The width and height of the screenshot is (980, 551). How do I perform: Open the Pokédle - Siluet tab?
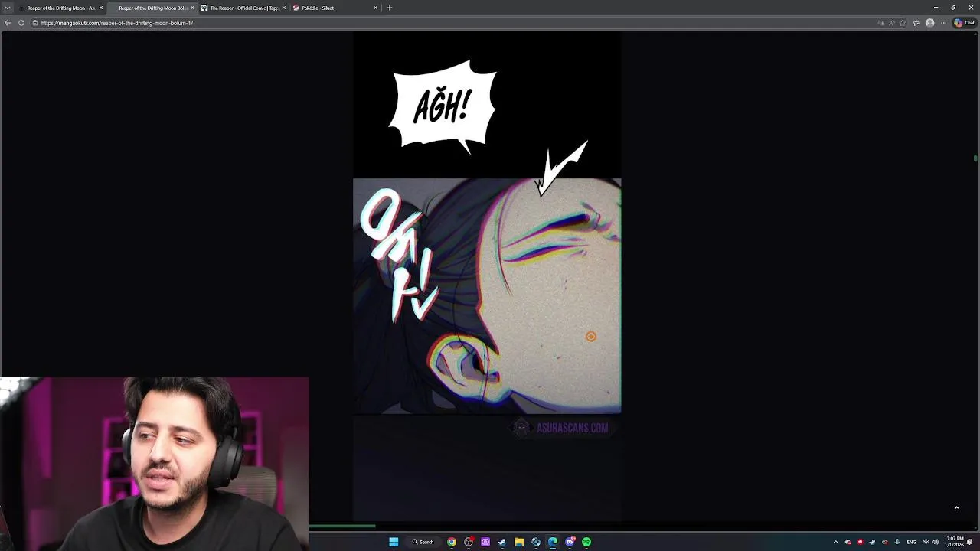click(335, 8)
